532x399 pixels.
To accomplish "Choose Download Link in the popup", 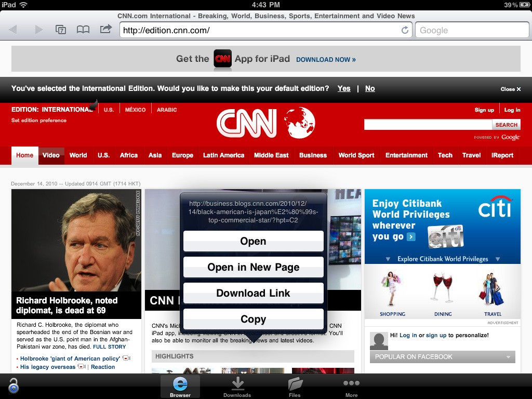I will pyautogui.click(x=254, y=293).
